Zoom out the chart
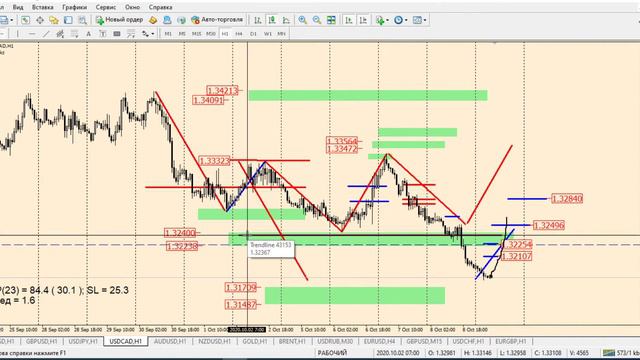 pos(317,20)
